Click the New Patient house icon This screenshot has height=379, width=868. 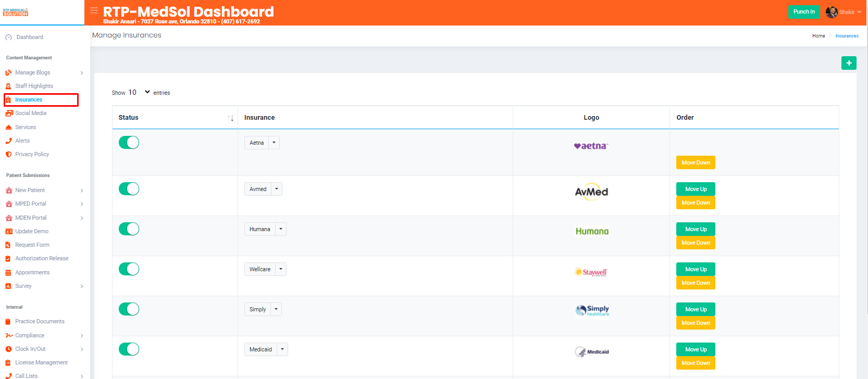(9, 191)
